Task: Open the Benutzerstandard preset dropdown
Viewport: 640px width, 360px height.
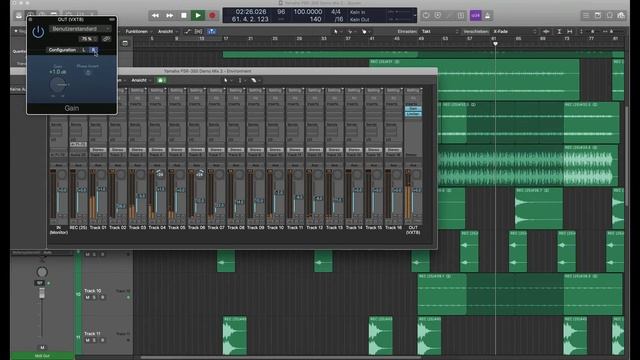Action: [x=80, y=29]
